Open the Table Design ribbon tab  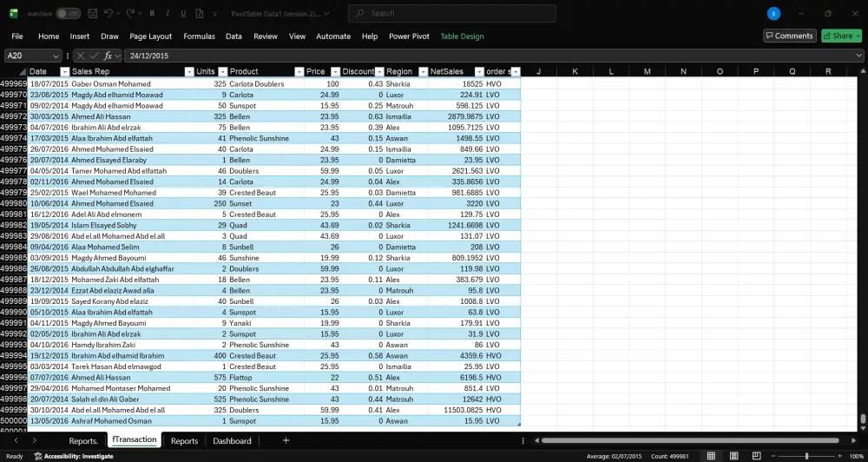click(462, 36)
